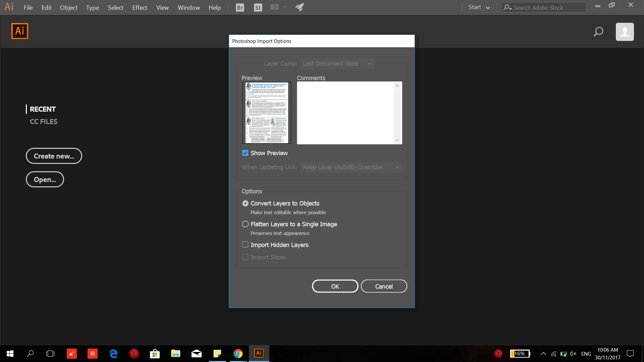Click the arrange documents layout icon
Screen dimensions: 644x362
[275, 7]
